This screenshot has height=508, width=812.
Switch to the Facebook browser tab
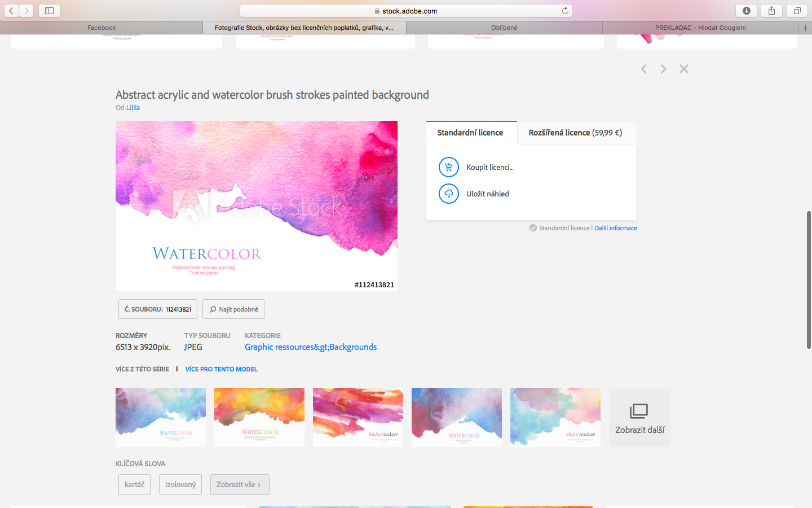pyautogui.click(x=101, y=28)
